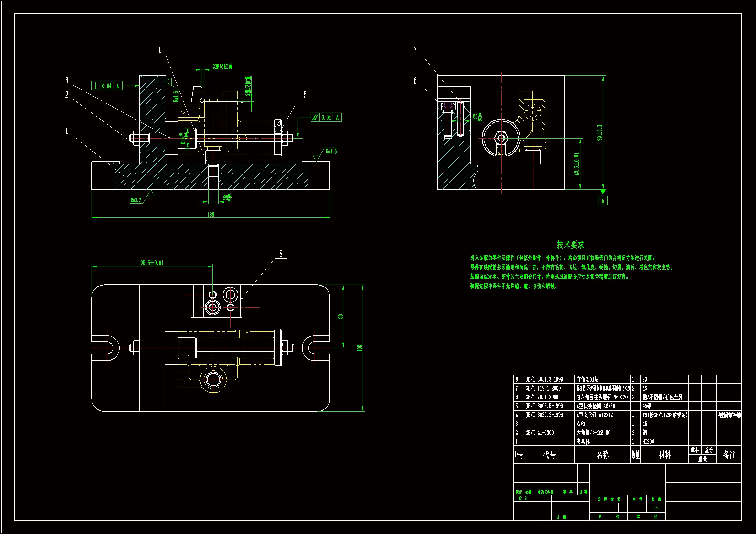The height and width of the screenshot is (534, 756).
Task: Select part balloon number 8
Action: (281, 254)
